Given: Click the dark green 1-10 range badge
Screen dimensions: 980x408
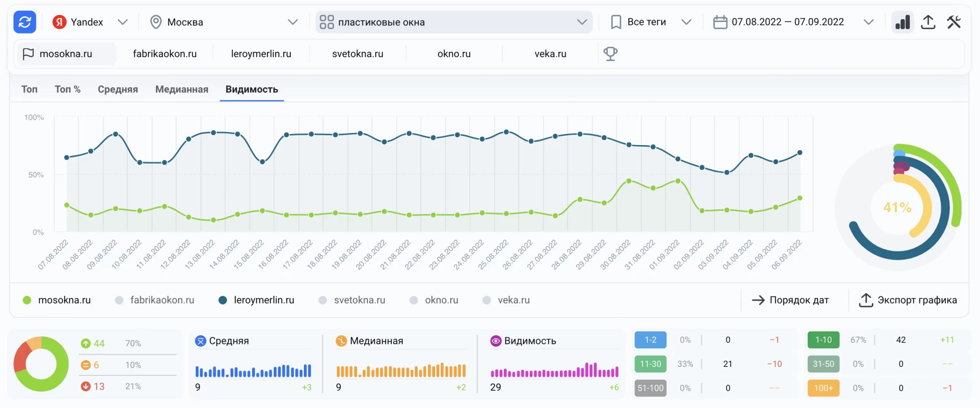Looking at the screenshot, I should [824, 340].
